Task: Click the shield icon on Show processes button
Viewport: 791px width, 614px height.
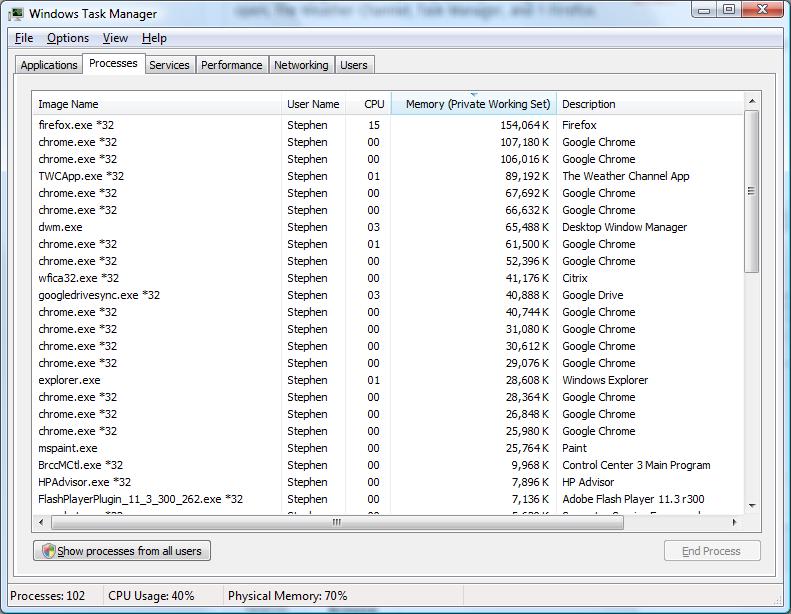Action: pos(46,551)
